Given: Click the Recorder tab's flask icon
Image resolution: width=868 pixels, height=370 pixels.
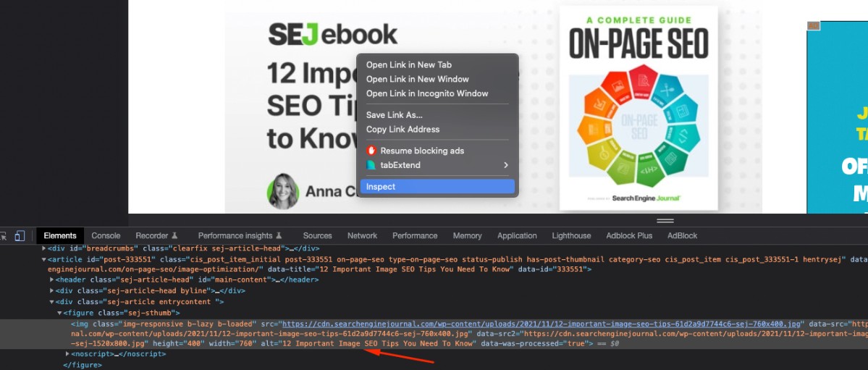Looking at the screenshot, I should click(x=174, y=236).
